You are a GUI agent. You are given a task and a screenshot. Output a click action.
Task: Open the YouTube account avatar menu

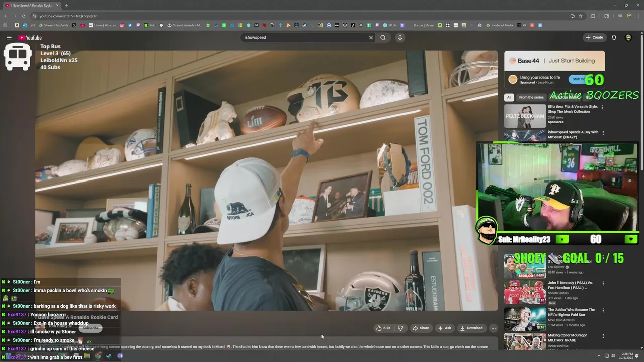click(x=628, y=37)
